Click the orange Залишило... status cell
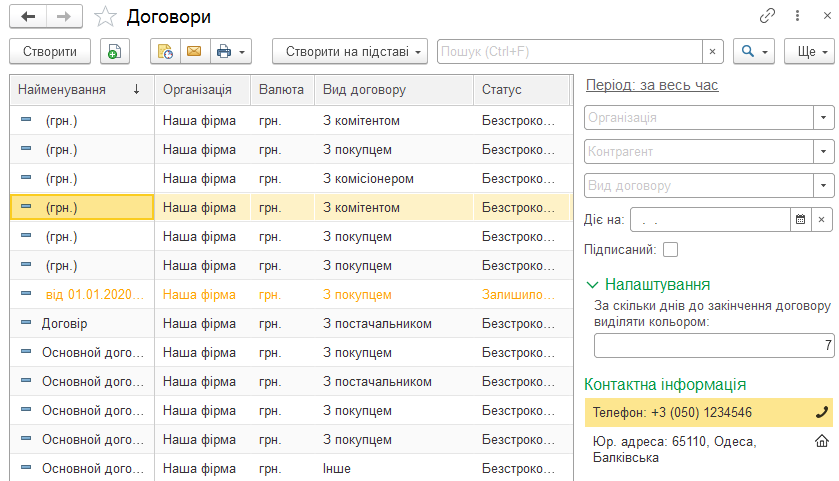 (521, 294)
